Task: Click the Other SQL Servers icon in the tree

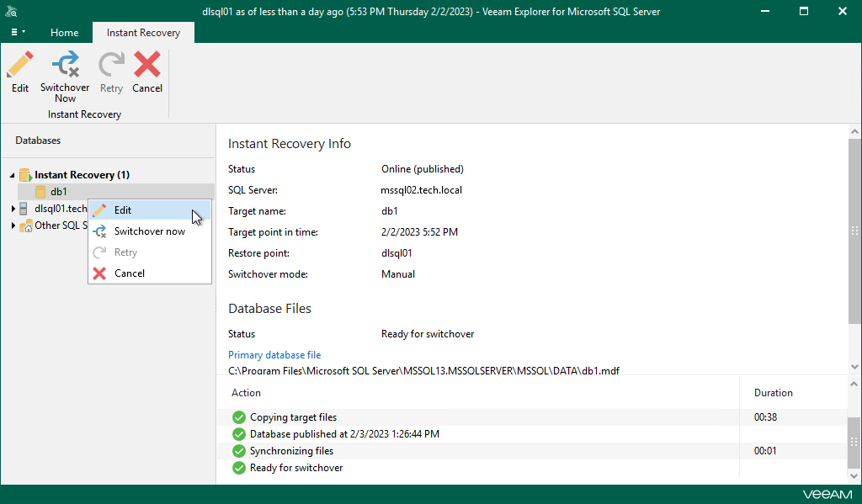Action: (26, 225)
